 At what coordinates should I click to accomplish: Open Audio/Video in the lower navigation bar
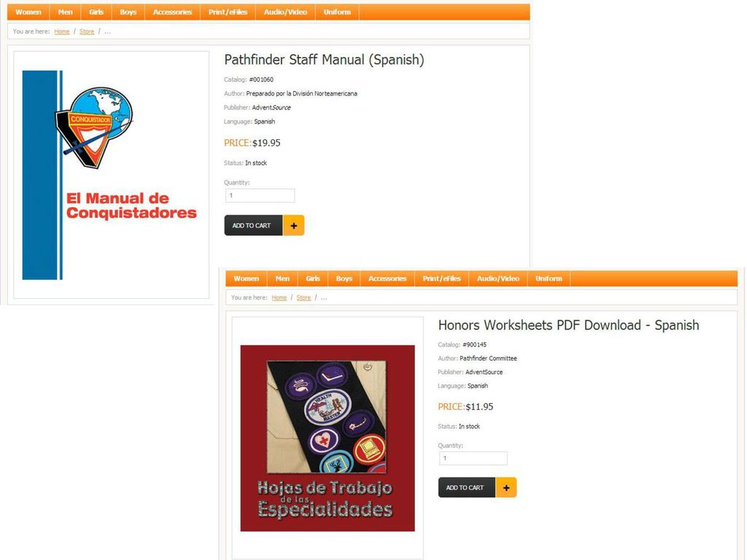point(498,279)
